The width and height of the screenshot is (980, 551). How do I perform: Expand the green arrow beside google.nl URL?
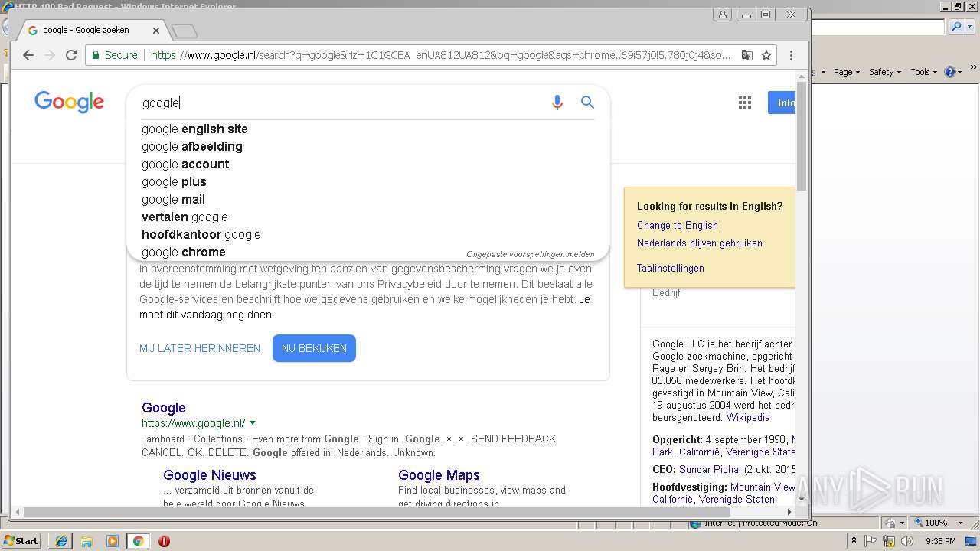(253, 423)
